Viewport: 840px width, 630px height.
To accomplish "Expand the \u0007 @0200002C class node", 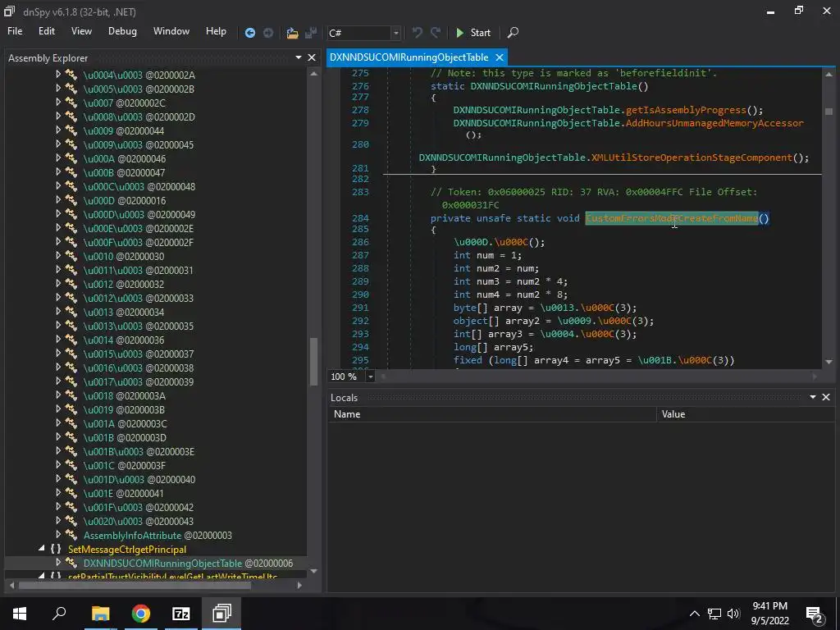I will [x=58, y=103].
